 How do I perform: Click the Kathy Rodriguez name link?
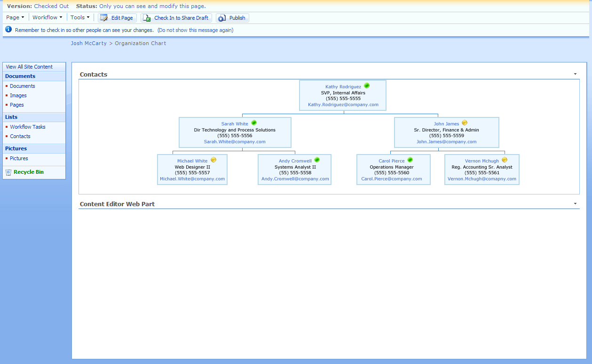click(343, 87)
